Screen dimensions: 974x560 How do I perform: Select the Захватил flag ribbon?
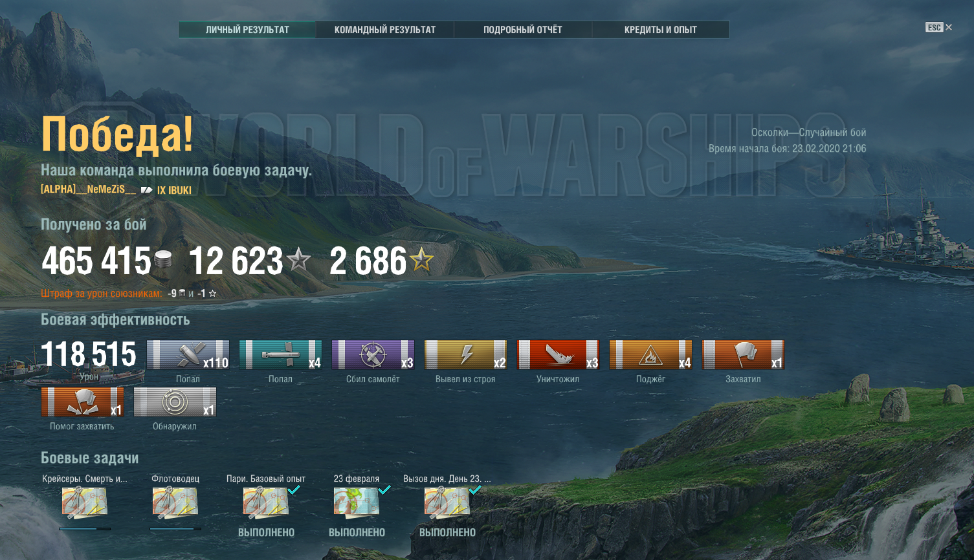pos(743,355)
